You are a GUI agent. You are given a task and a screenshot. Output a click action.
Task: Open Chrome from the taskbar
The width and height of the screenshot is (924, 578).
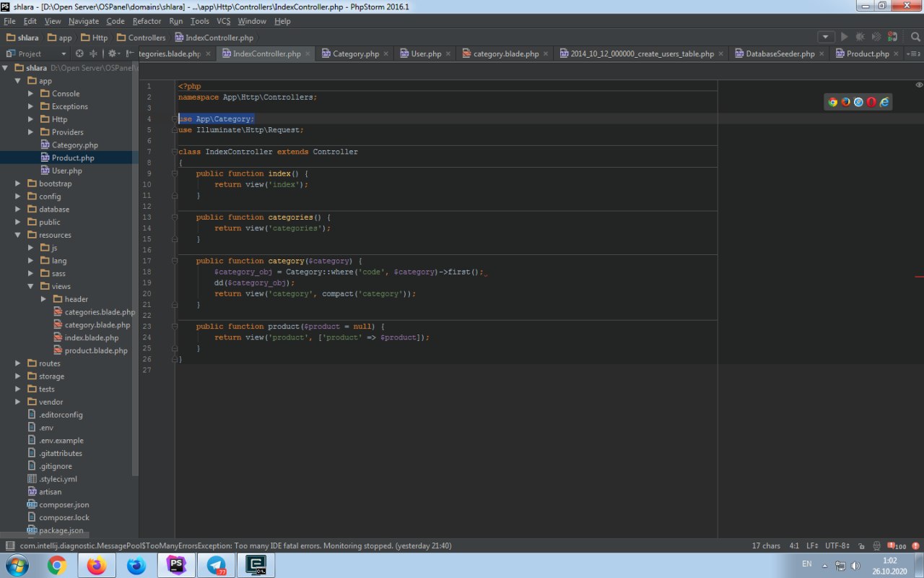57,566
